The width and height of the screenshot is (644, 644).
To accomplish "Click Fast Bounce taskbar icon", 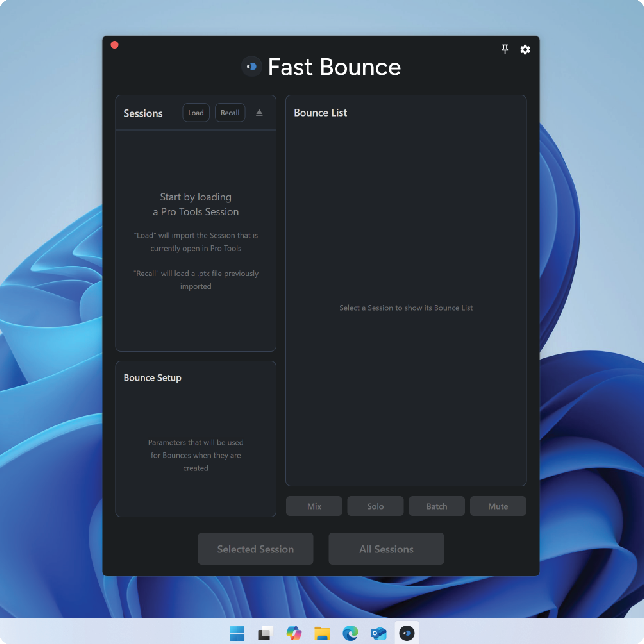I will 407,633.
